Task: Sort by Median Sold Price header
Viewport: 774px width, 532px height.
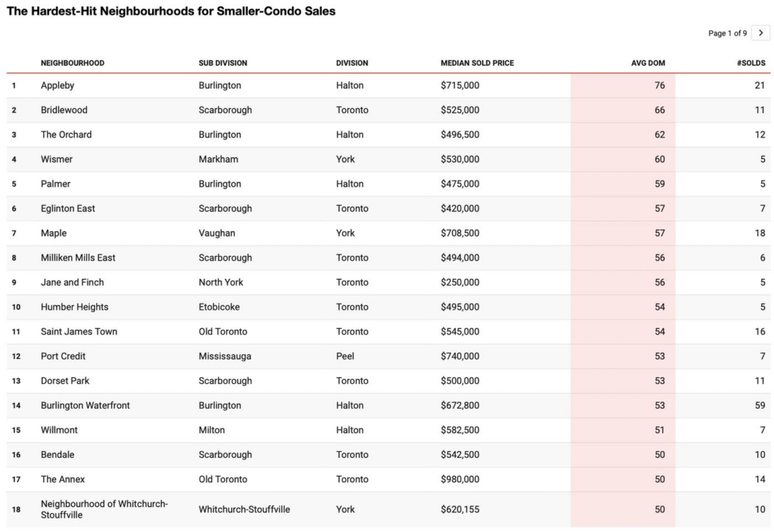Action: pyautogui.click(x=477, y=63)
